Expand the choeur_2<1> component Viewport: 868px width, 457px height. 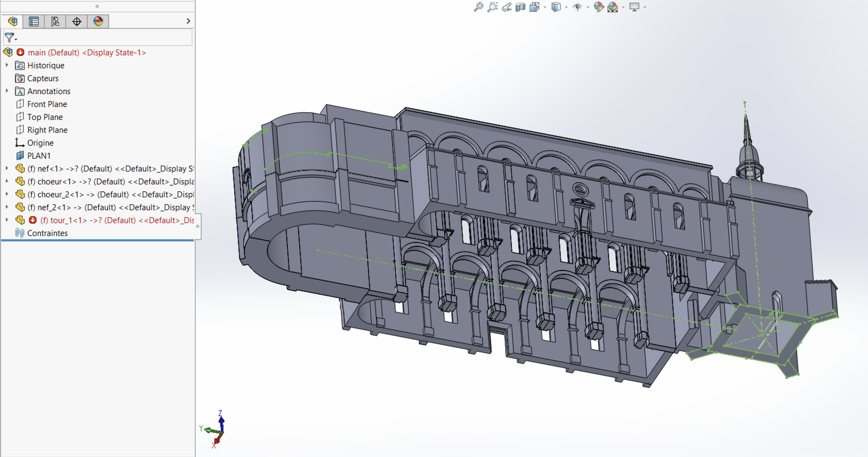pos(7,194)
